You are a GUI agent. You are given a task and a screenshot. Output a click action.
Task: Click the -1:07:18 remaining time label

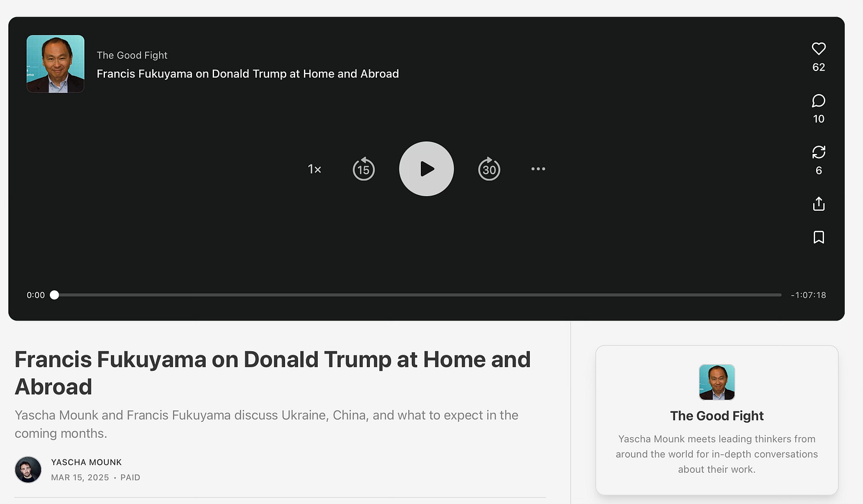click(x=808, y=295)
